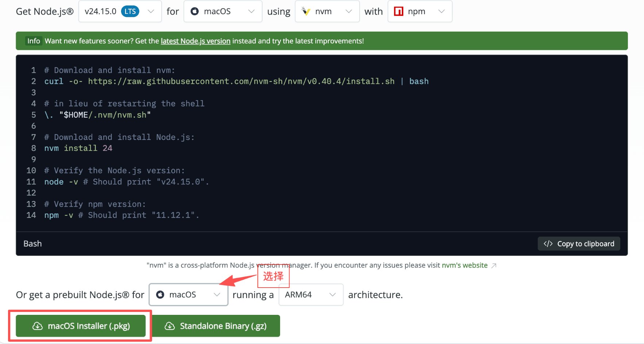
Task: Click the '# Verify npm version:' comment
Action: point(95,204)
